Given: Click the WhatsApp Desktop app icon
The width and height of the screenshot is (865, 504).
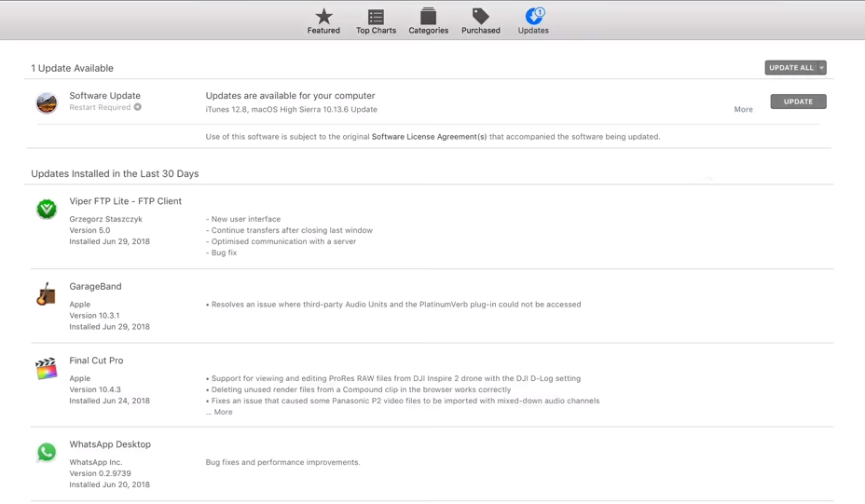Looking at the screenshot, I should (47, 452).
